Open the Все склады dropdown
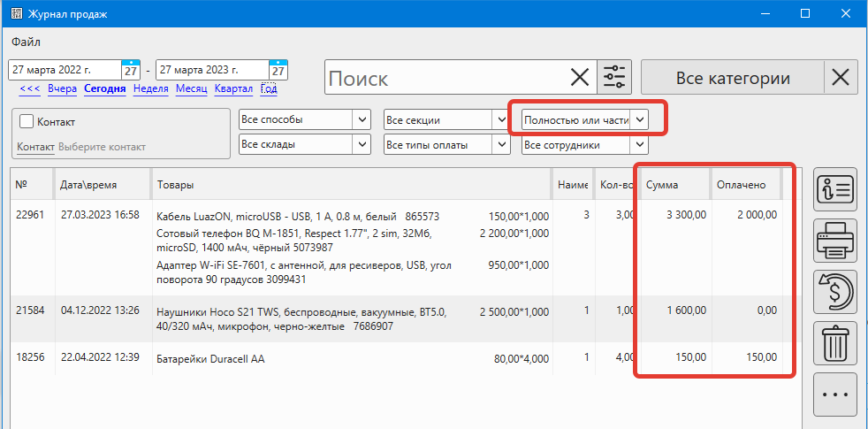 point(305,144)
